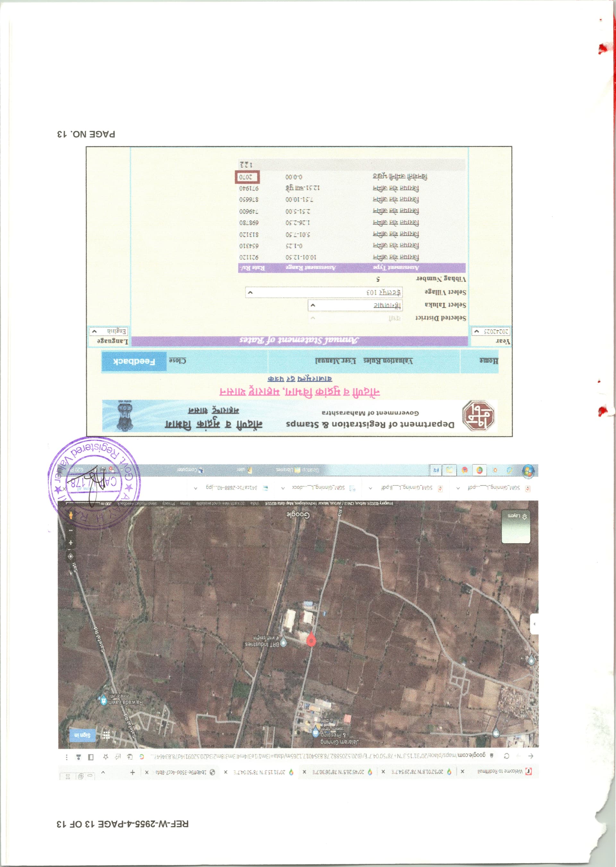Viewport: 616px width, 867px height.
Task: Open the Language English dropdown
Action: 109,332
